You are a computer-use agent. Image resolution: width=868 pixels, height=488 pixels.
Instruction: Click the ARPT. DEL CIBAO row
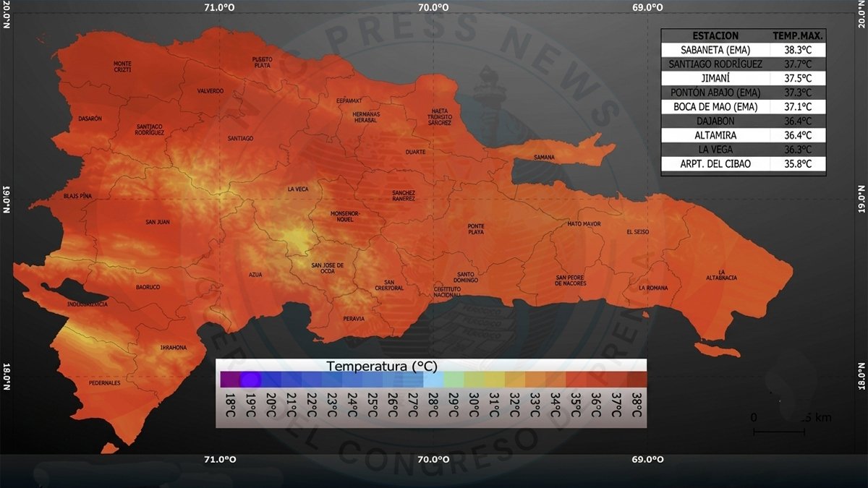pyautogui.click(x=743, y=164)
